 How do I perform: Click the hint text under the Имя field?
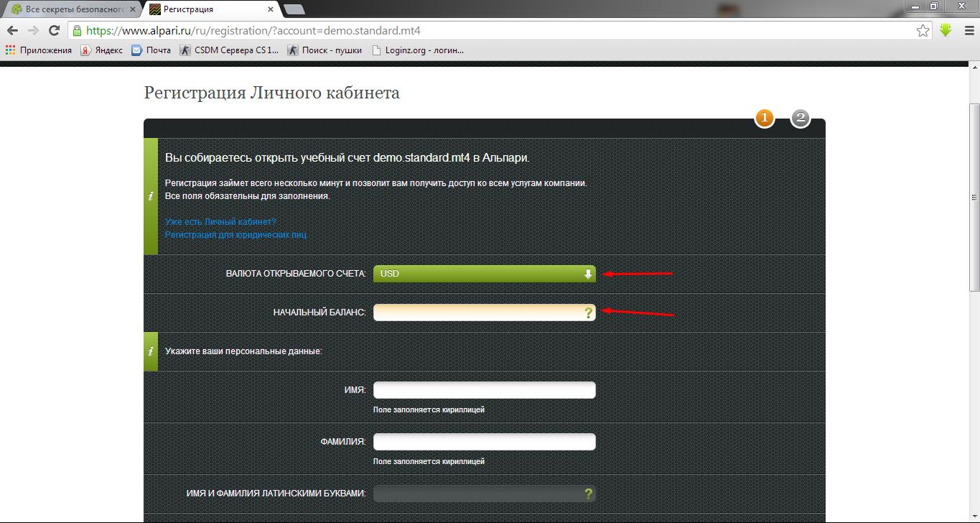(x=429, y=409)
